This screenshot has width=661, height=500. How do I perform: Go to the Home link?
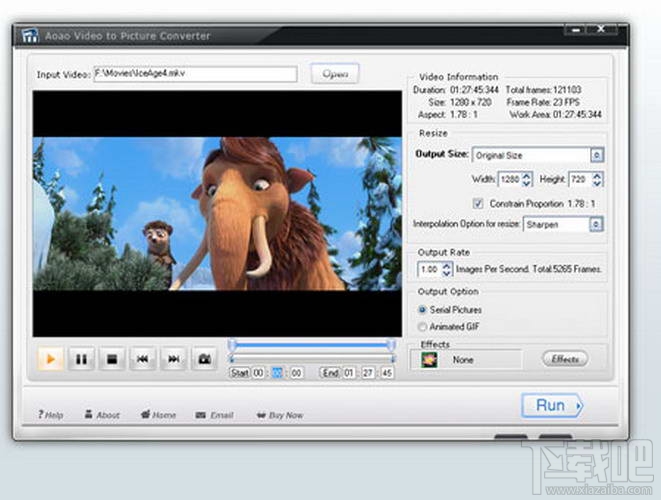158,415
